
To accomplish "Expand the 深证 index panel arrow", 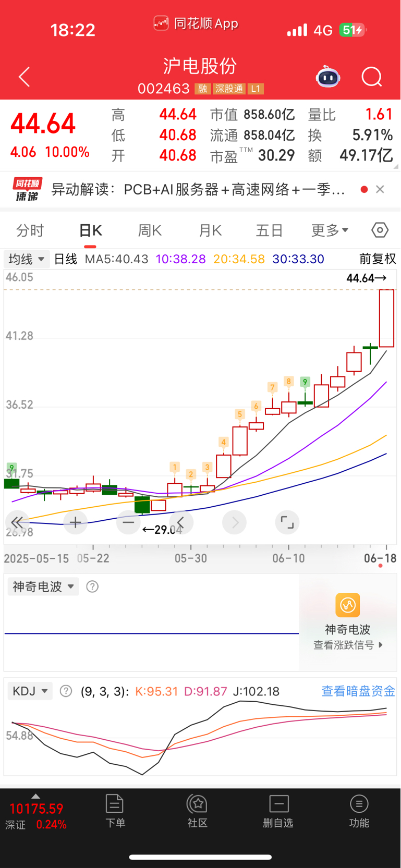I will click(35, 796).
